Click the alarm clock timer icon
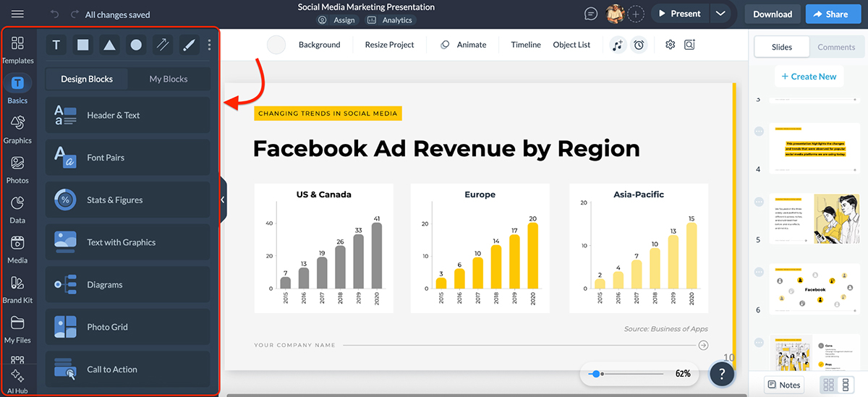Viewport: 868px width, 397px height. click(639, 45)
